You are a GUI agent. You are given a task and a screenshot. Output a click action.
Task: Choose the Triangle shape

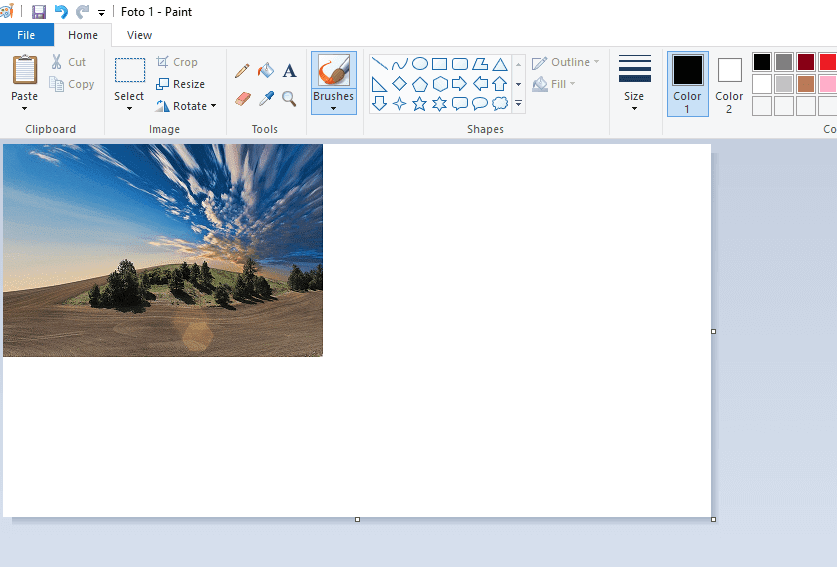click(x=500, y=64)
